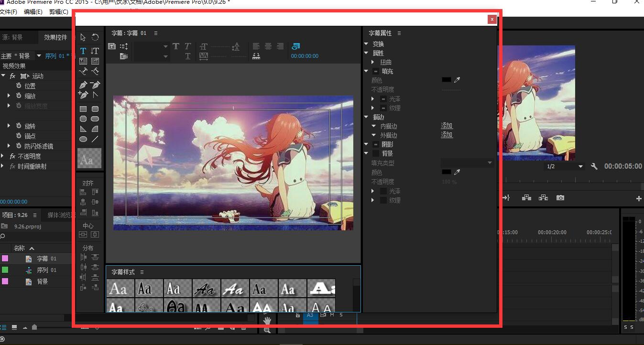Collapse the 属性 section
The height and width of the screenshot is (345, 644).
click(x=366, y=53)
